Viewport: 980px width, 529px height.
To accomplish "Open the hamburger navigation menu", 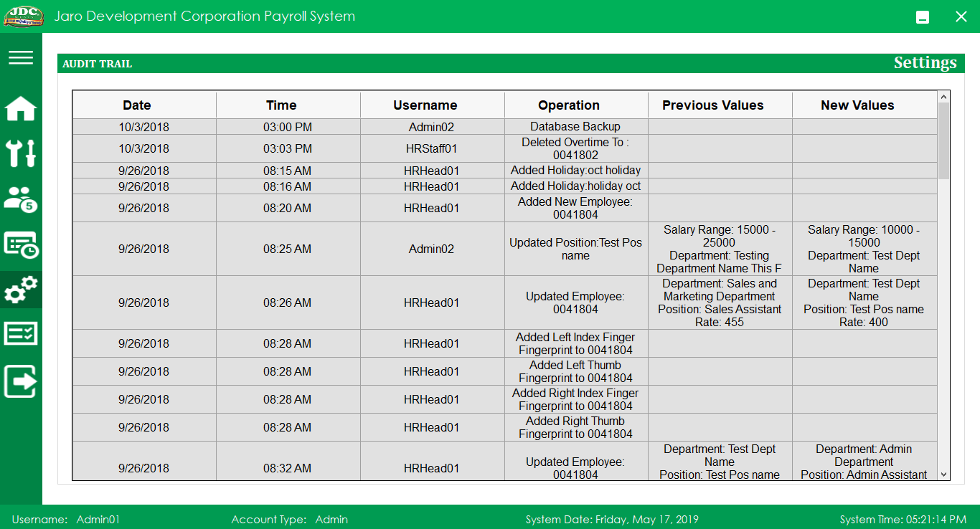I will coord(21,57).
